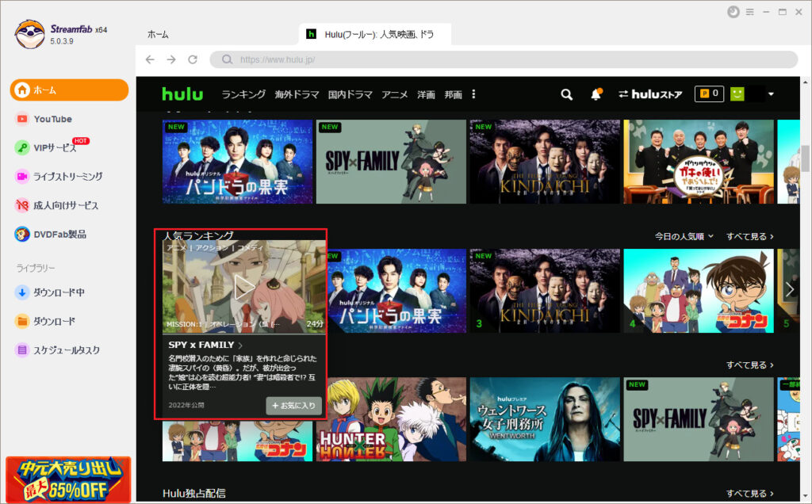This screenshot has width=812, height=504.
Task: Open ランキング in the Hulu menu
Action: [x=243, y=94]
